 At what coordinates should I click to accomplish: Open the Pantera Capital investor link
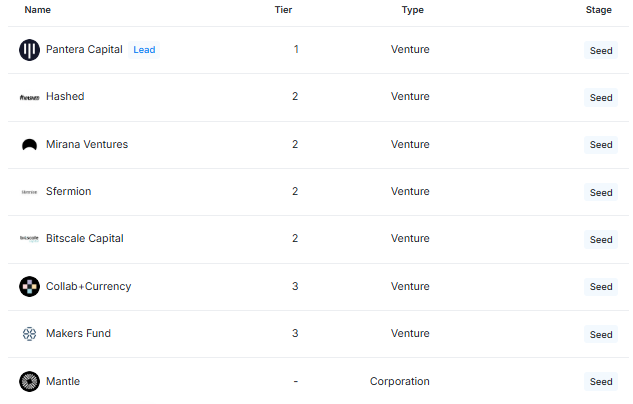click(x=84, y=49)
